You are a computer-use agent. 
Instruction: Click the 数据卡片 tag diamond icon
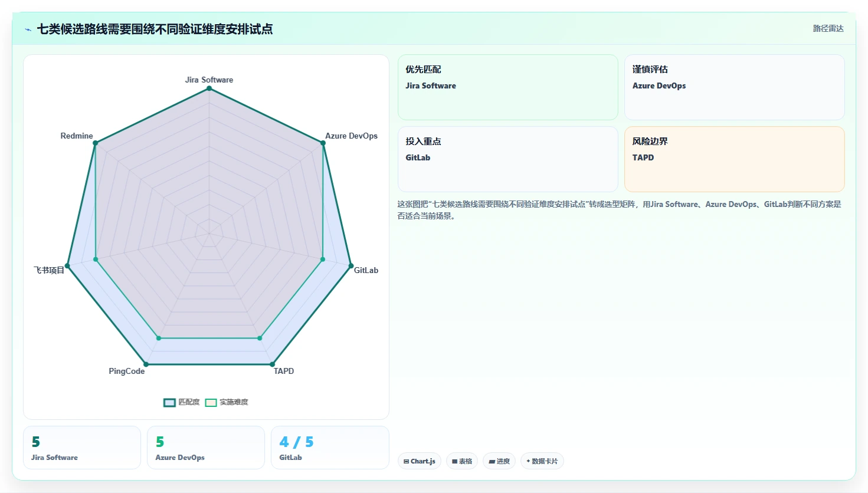pos(528,461)
